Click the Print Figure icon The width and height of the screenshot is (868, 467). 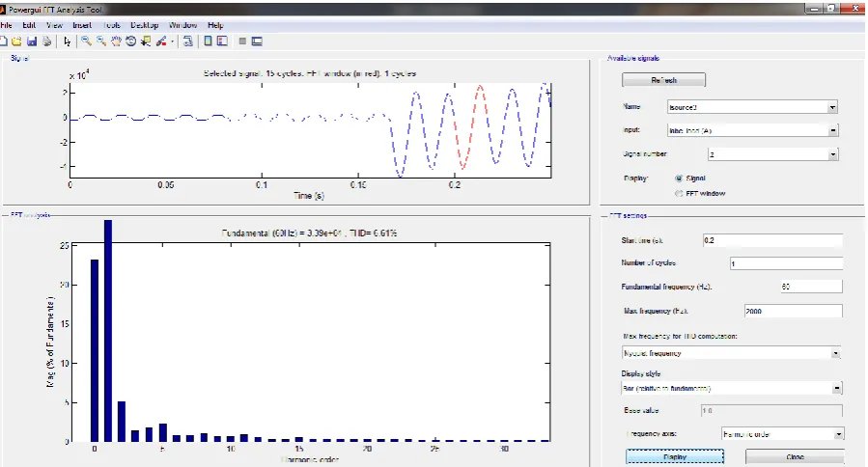pyautogui.click(x=46, y=41)
